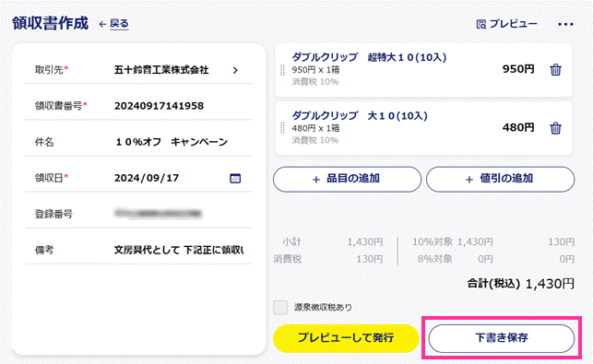Edit the 備考 field text
Screen dimensions: 593x364
179,250
